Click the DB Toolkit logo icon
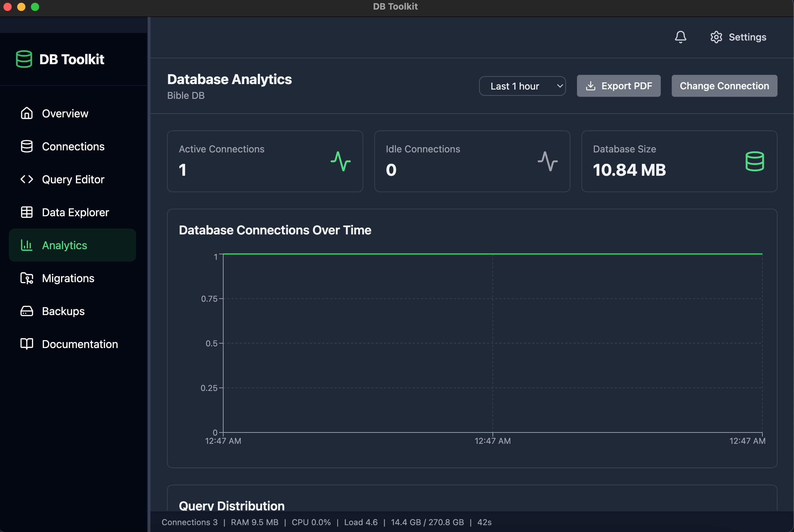This screenshot has width=794, height=532. click(x=24, y=59)
